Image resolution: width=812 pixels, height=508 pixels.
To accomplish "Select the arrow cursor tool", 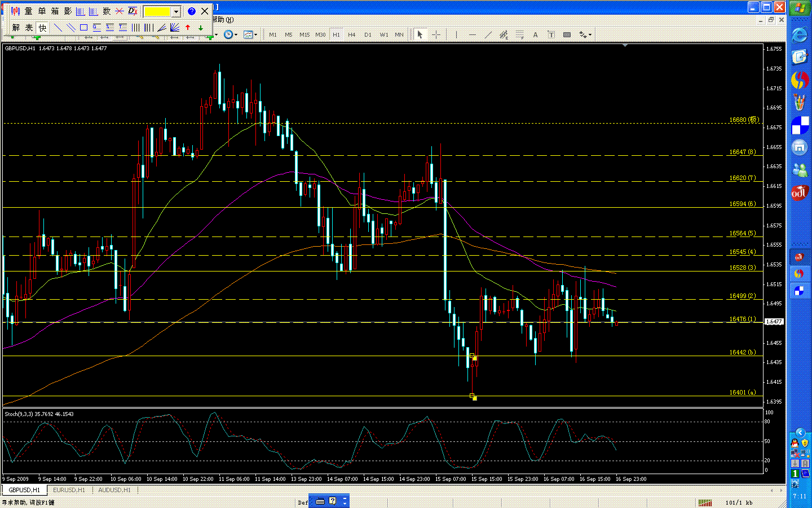I will (x=420, y=34).
